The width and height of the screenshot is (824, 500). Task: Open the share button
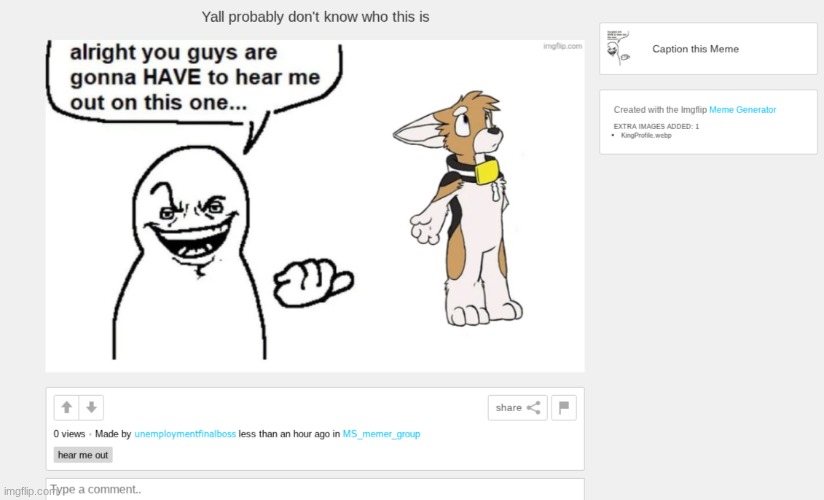[x=518, y=407]
